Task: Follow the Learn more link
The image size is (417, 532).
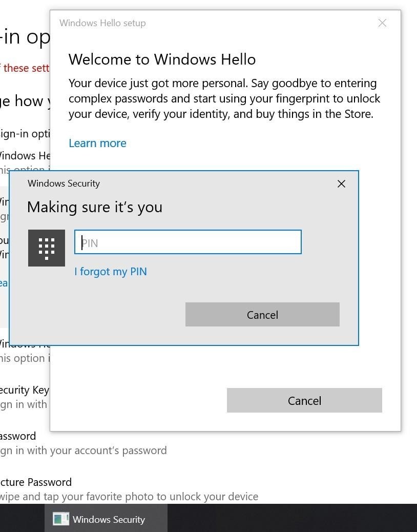Action: pyautogui.click(x=97, y=143)
